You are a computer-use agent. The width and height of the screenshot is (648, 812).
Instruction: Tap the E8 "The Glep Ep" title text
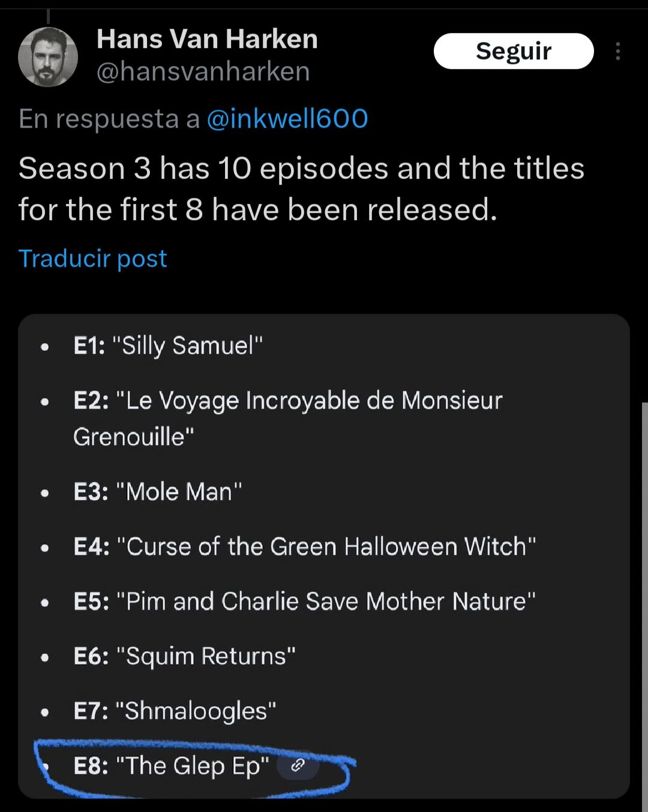pos(171,766)
